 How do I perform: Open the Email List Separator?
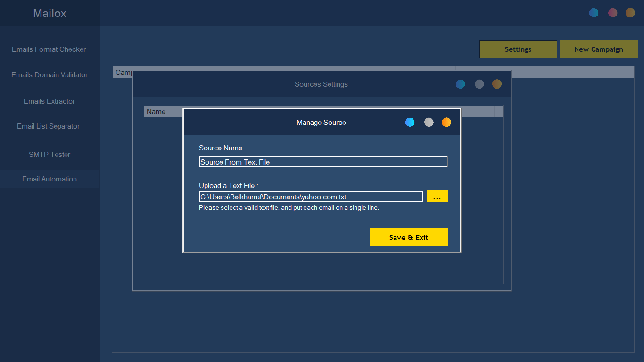(x=49, y=126)
